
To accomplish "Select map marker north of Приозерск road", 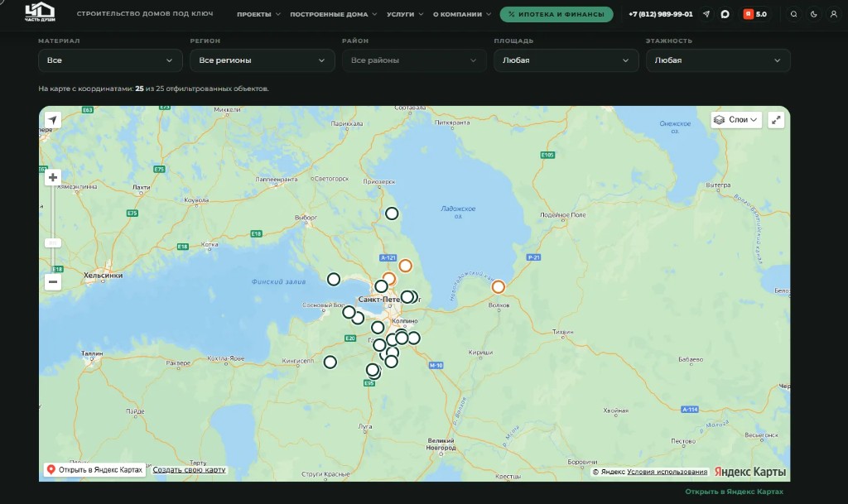I will click(392, 214).
